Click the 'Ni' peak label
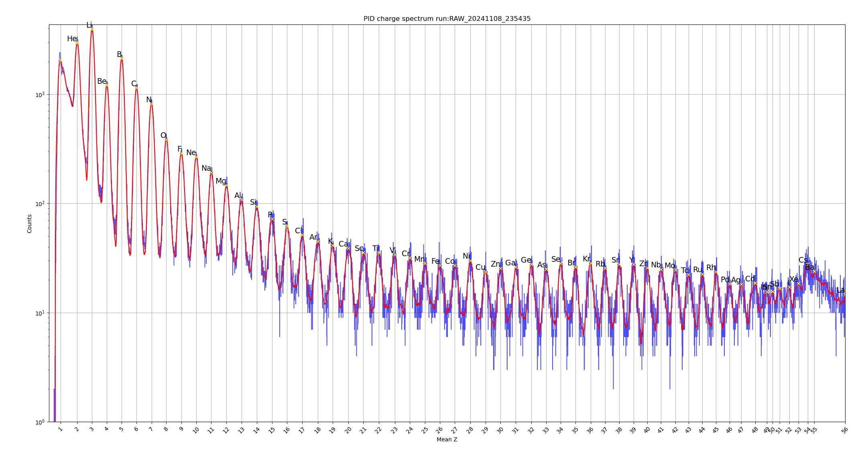The width and height of the screenshot is (868, 455). [466, 256]
